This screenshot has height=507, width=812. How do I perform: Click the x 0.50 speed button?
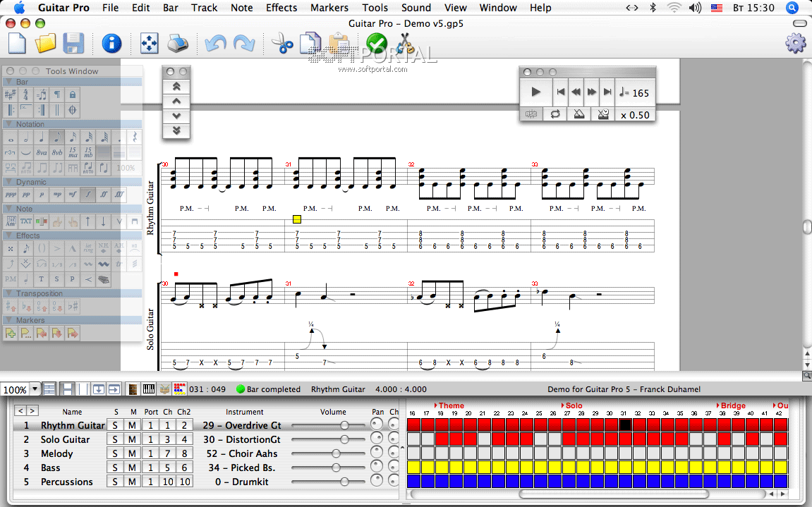[636, 115]
